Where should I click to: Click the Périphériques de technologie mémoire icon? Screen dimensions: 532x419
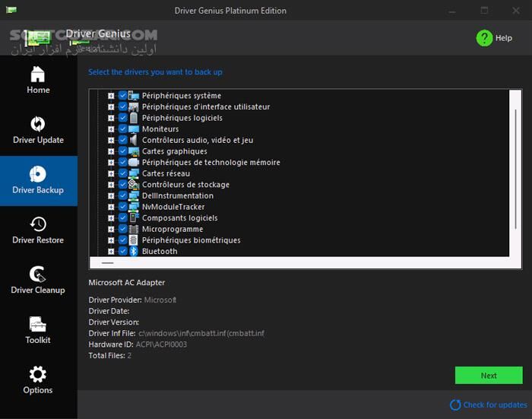click(x=133, y=162)
